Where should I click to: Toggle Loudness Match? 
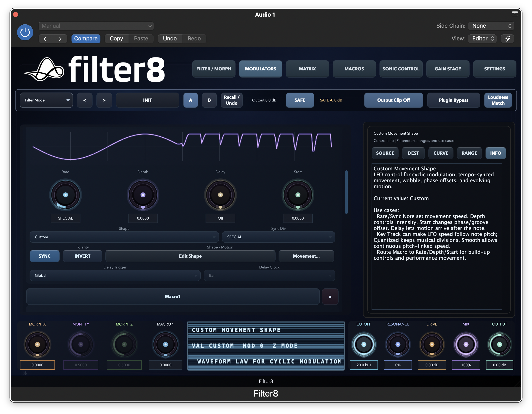(x=498, y=100)
